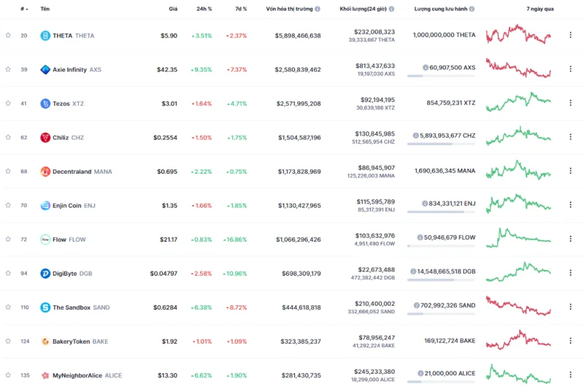Click supply info icon for CHZ

click(x=415, y=136)
